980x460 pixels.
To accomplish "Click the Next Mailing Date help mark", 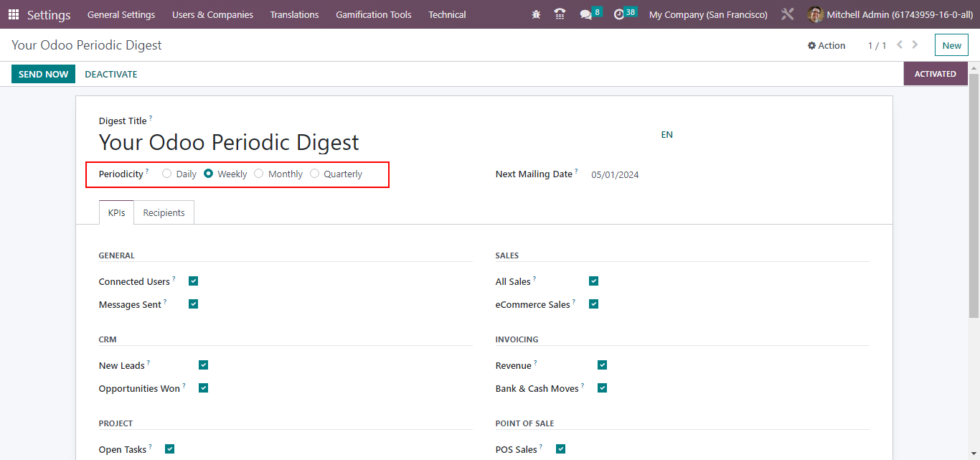I will [576, 171].
